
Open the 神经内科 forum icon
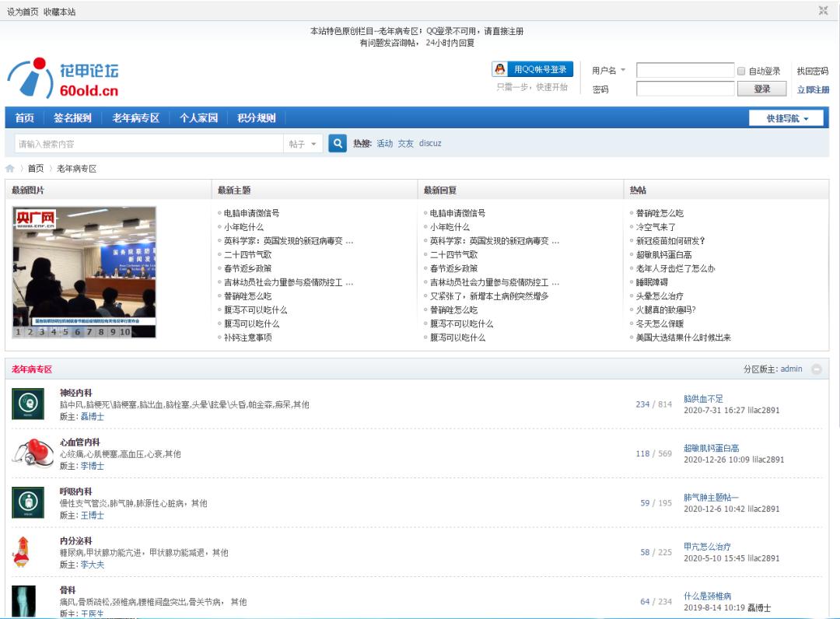pos(28,404)
